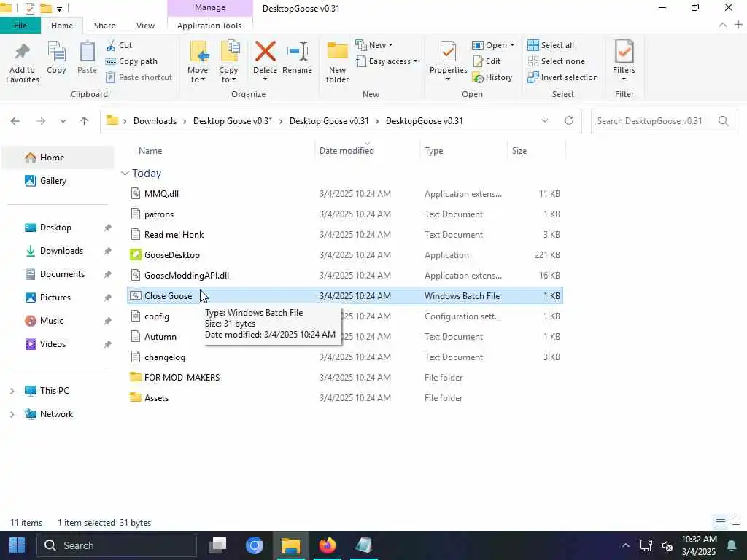Open Firefox from the taskbar
Viewport: 747px width, 560px height.
click(328, 545)
